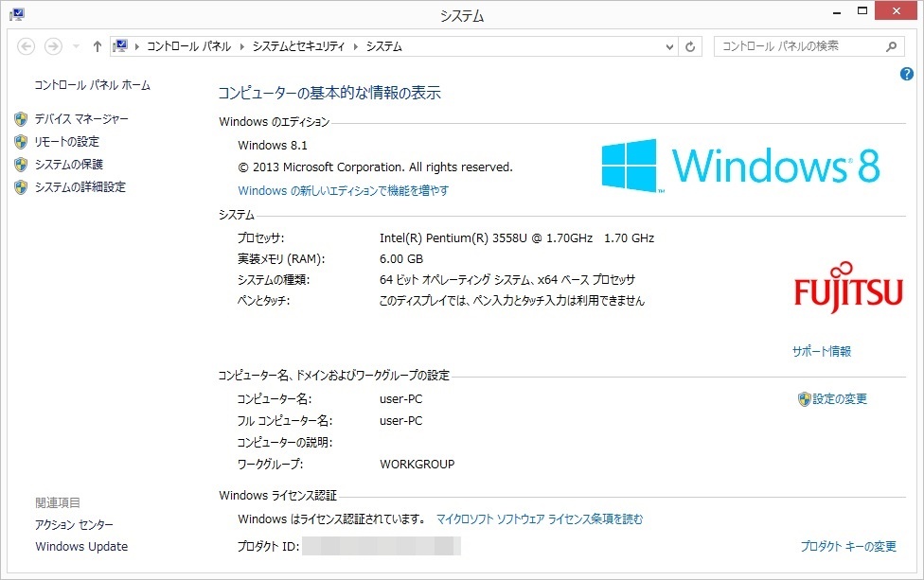Select コントロール パネル in the breadcrumb

[x=188, y=46]
